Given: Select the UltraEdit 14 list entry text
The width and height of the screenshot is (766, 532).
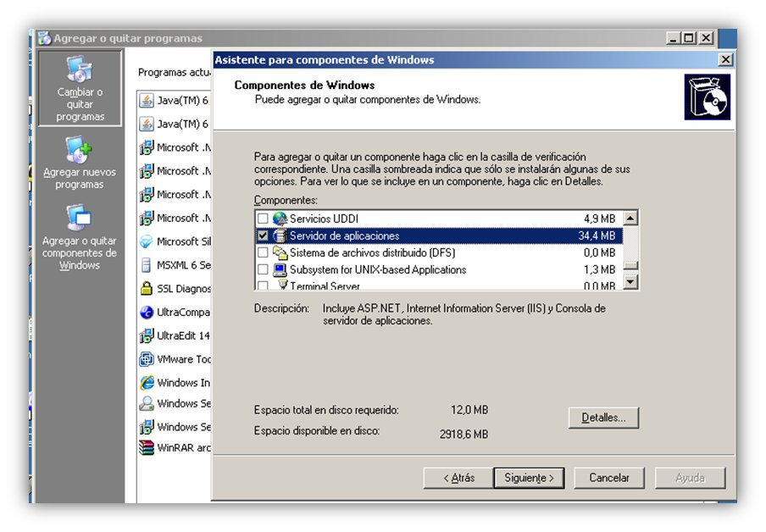Looking at the screenshot, I should [183, 335].
